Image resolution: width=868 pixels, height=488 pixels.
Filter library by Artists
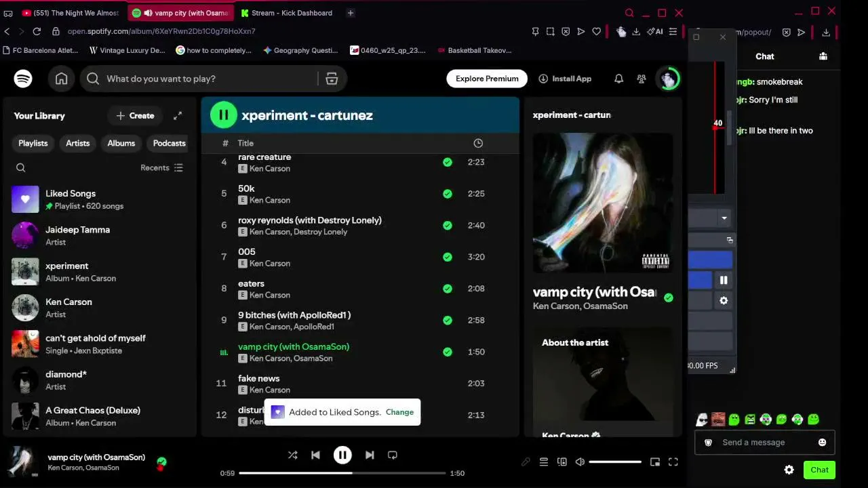click(78, 143)
